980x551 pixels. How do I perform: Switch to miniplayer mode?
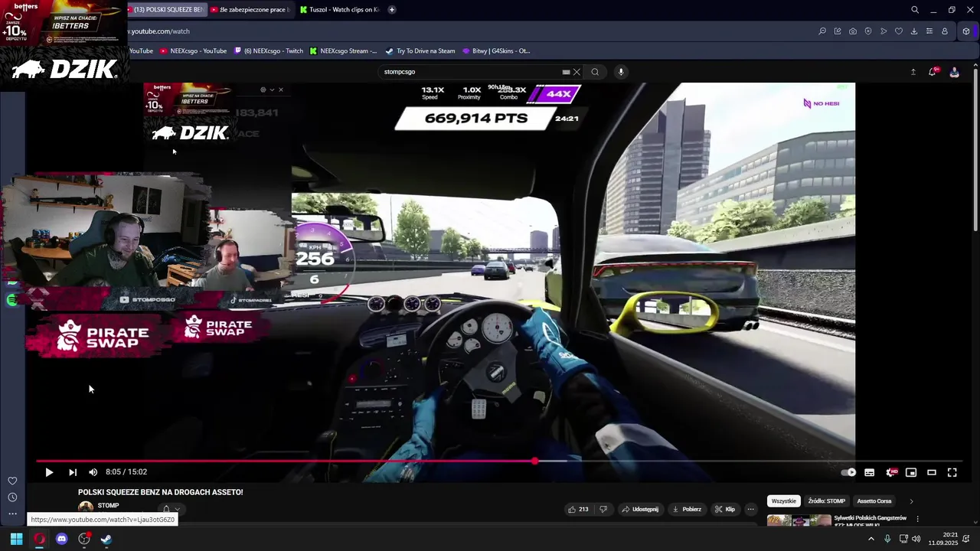pos(911,472)
